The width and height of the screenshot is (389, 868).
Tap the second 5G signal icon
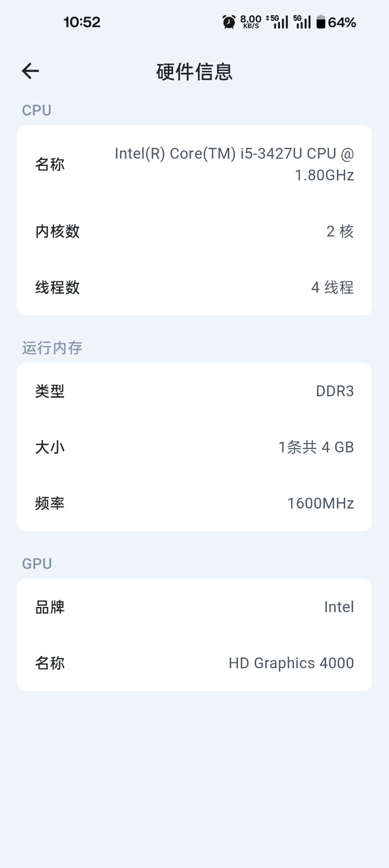(x=302, y=22)
